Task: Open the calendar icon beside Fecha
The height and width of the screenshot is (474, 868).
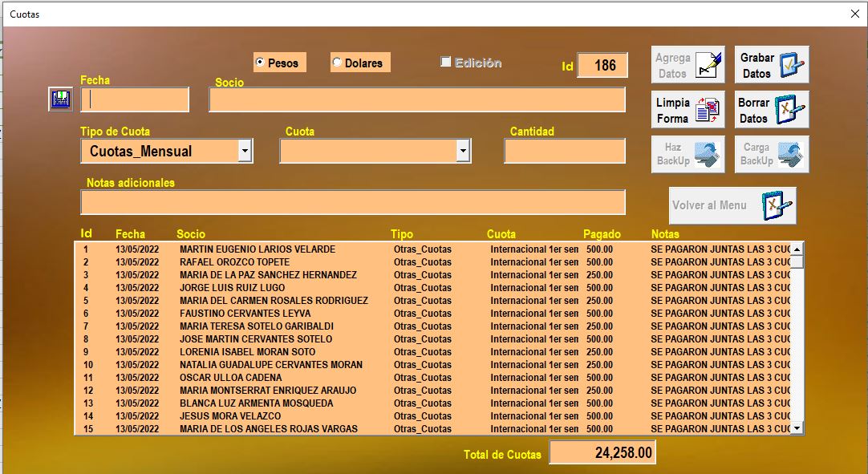Action: (x=60, y=99)
